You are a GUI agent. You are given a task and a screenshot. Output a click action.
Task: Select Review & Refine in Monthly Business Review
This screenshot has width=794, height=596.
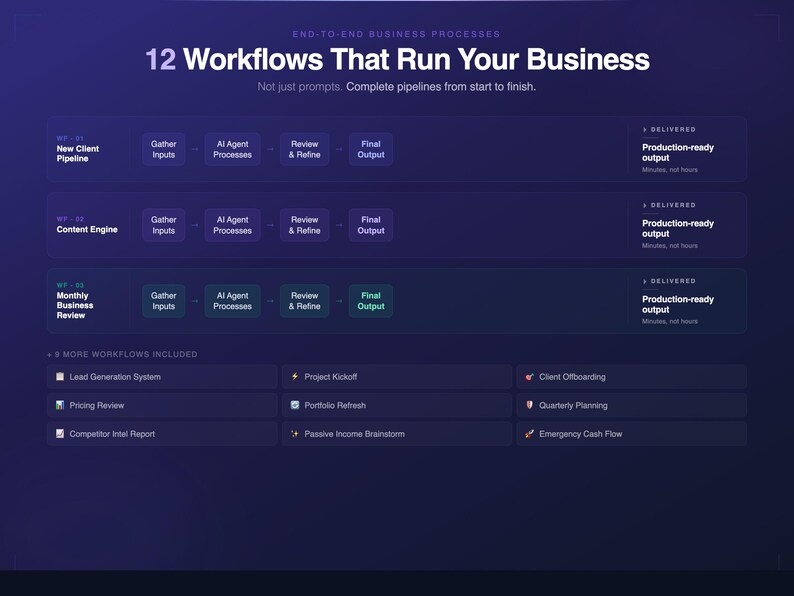tap(304, 301)
